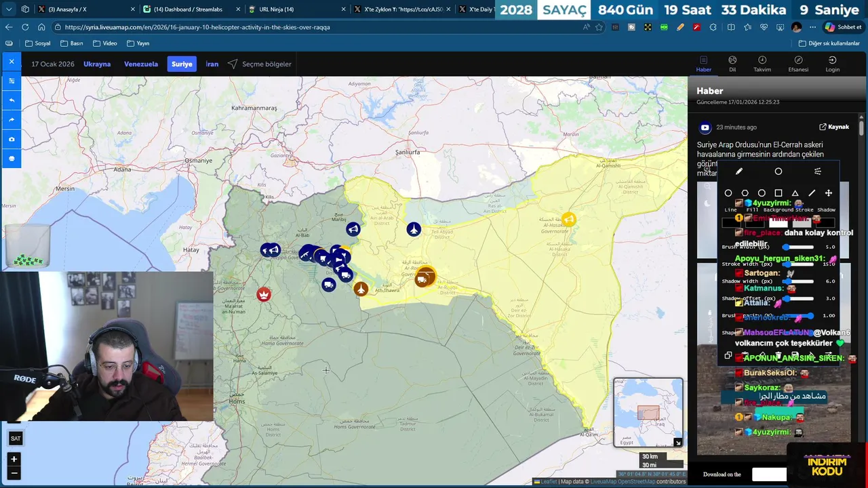Take a map snapshot with camera icon
This screenshot has height=488, width=868.
pyautogui.click(x=12, y=139)
